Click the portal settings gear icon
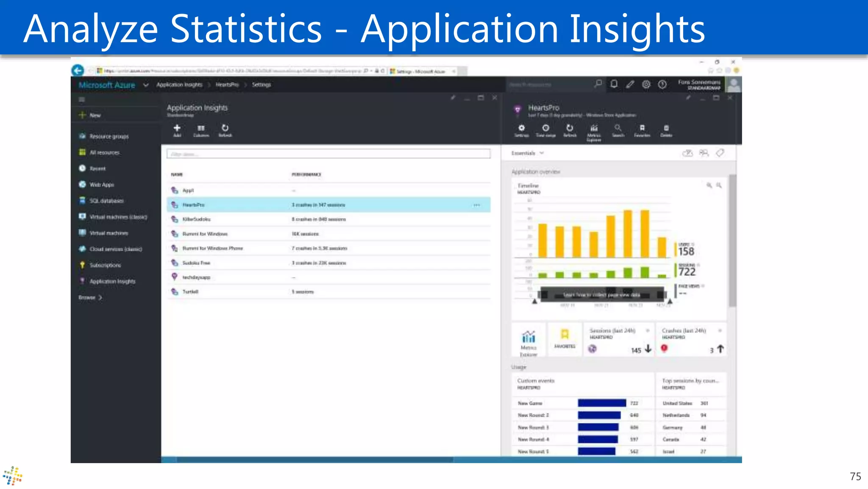 (646, 84)
